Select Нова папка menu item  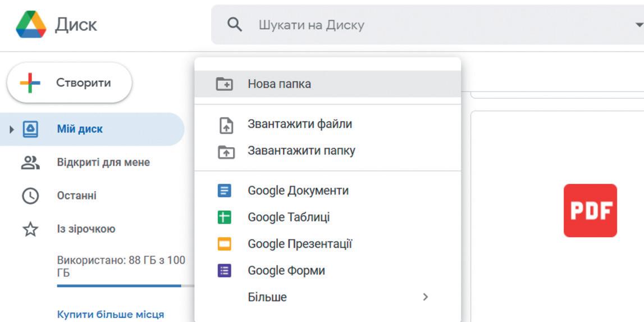pyautogui.click(x=328, y=84)
